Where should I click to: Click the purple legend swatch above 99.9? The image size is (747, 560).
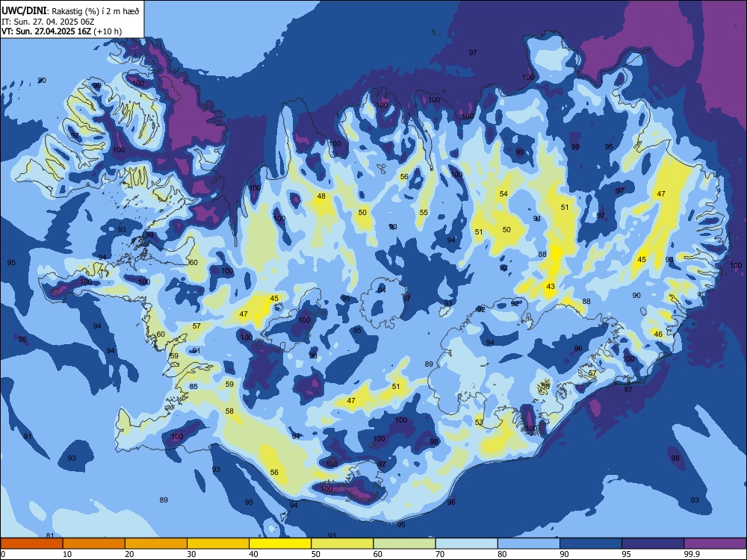(x=715, y=544)
